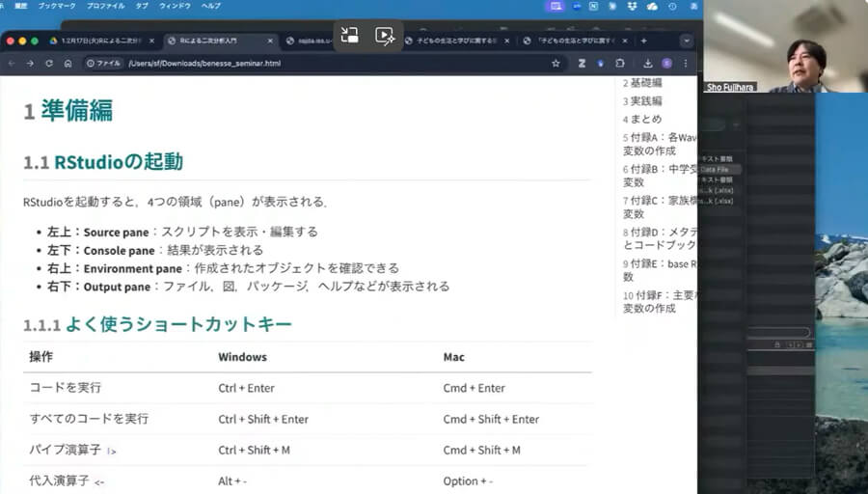Switch to the Rによる二次分析入門 tab
868x494 pixels.
217,41
